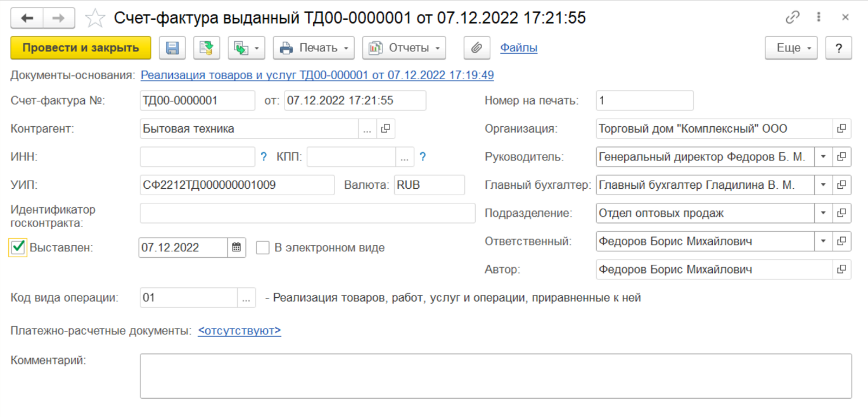Open the Подразделение dropdown arrow
This screenshot has height=417, width=868.
823,214
